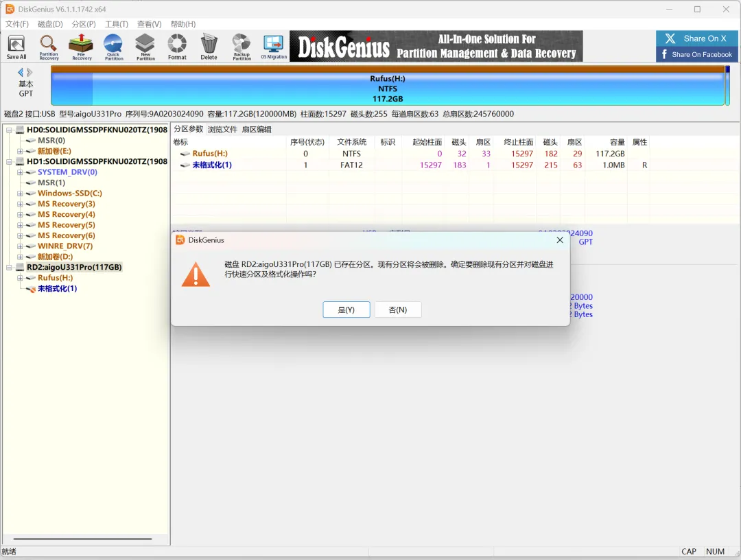
Task: Expand the Windows-SSD(C:) tree node
Action: pos(20,194)
